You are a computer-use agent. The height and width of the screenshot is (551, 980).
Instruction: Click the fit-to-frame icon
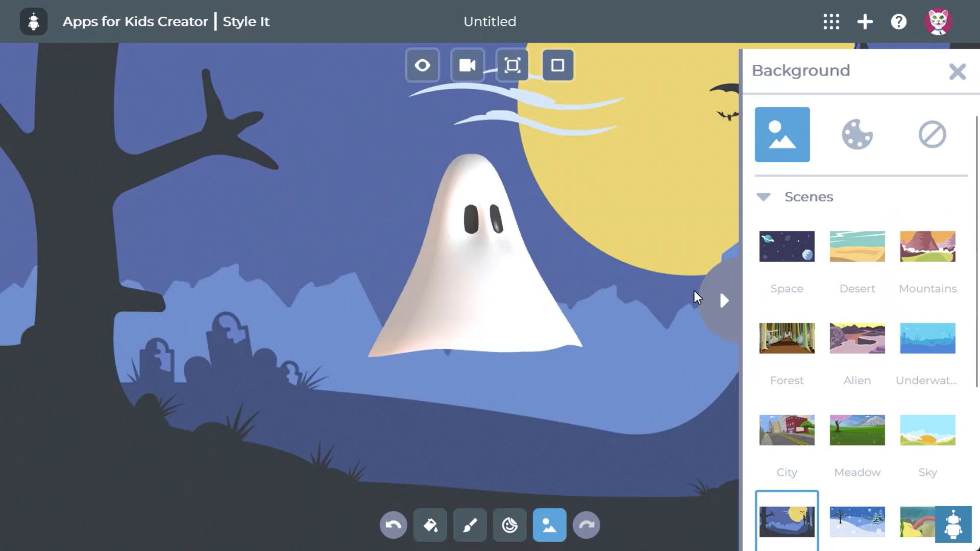pos(512,65)
